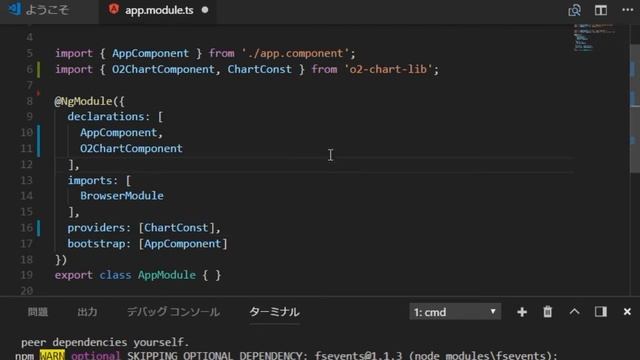The width and height of the screenshot is (640, 360).
Task: Maximize panel with the up chevron
Action: click(574, 312)
